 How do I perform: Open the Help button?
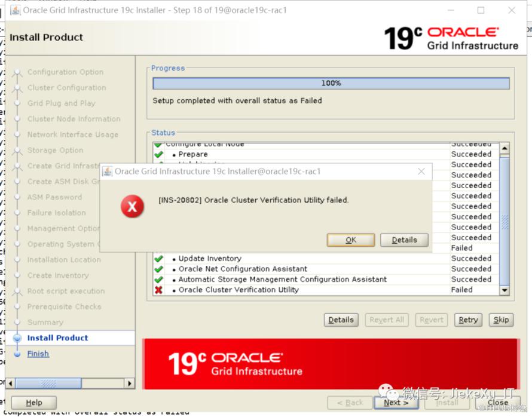[34, 403]
